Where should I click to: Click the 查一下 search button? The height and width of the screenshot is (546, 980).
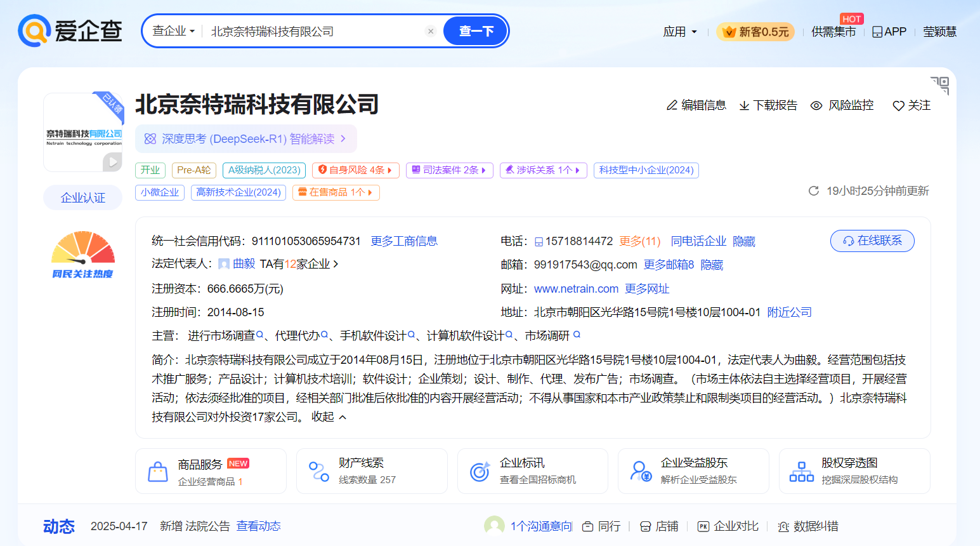click(x=476, y=31)
